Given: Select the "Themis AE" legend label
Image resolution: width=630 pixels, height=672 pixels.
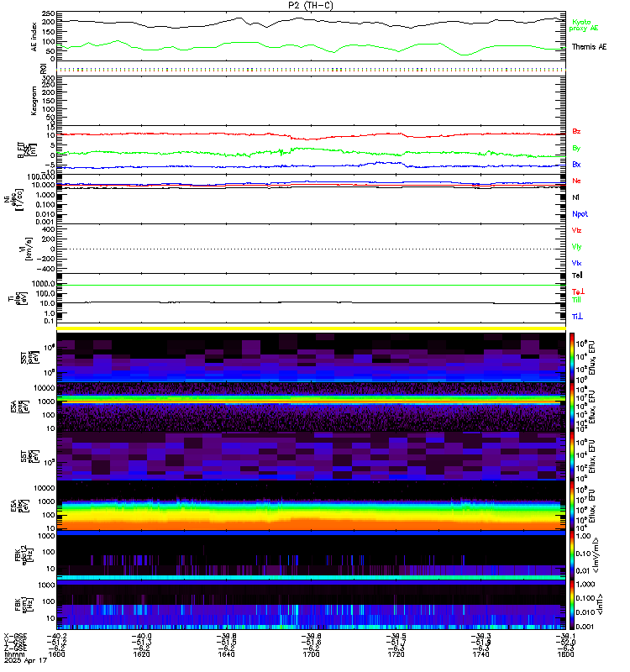Looking at the screenshot, I should click(x=589, y=47).
